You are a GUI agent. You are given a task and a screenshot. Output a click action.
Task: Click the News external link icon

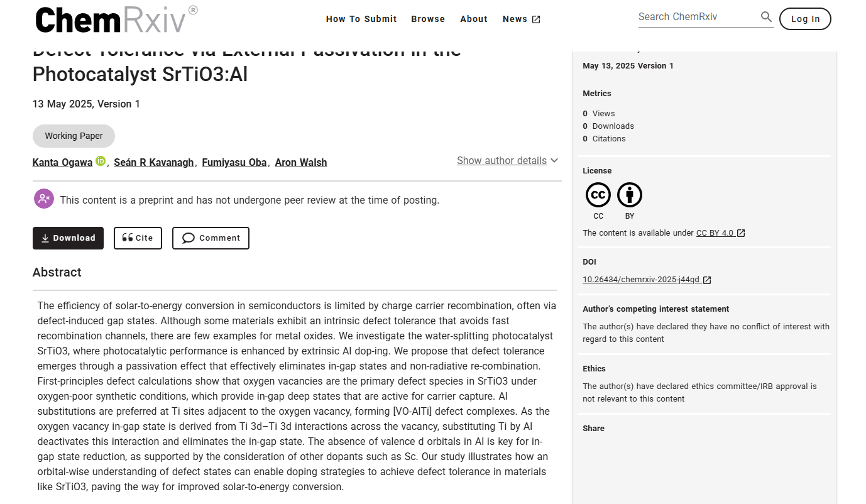point(536,19)
